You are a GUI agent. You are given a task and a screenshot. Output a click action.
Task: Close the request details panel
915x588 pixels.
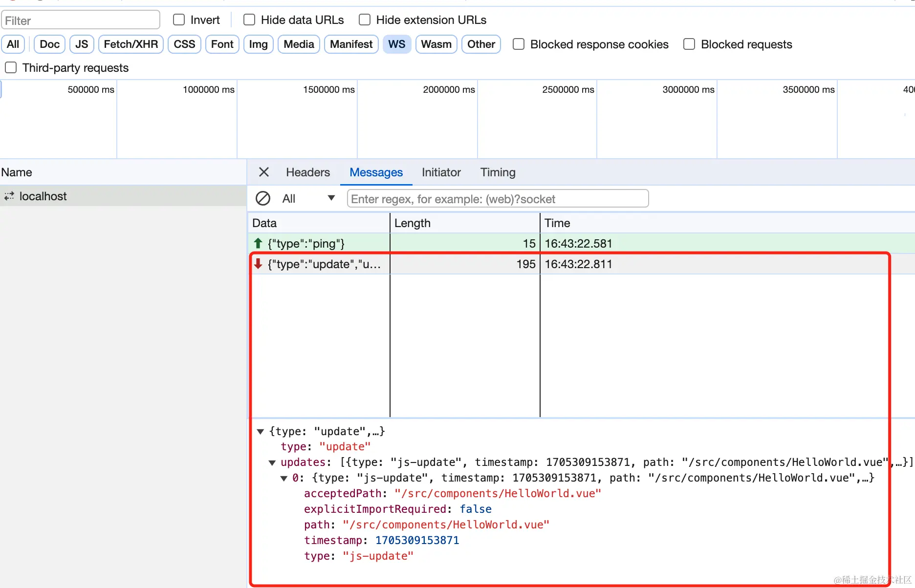coord(264,172)
